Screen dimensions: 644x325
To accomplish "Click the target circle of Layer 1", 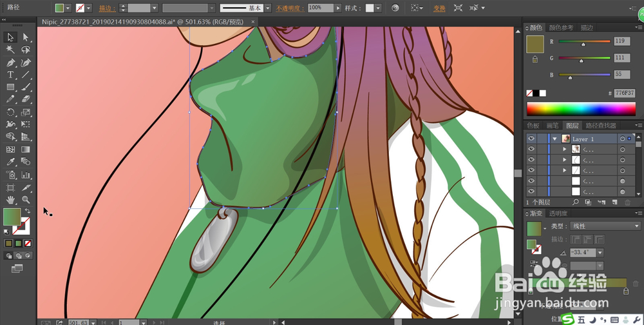I will pos(623,139).
